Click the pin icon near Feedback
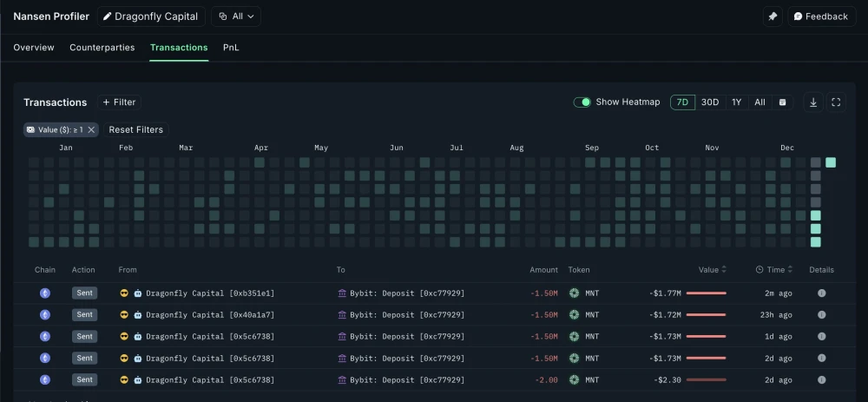Screen dimensions: 868x402 pyautogui.click(x=772, y=16)
